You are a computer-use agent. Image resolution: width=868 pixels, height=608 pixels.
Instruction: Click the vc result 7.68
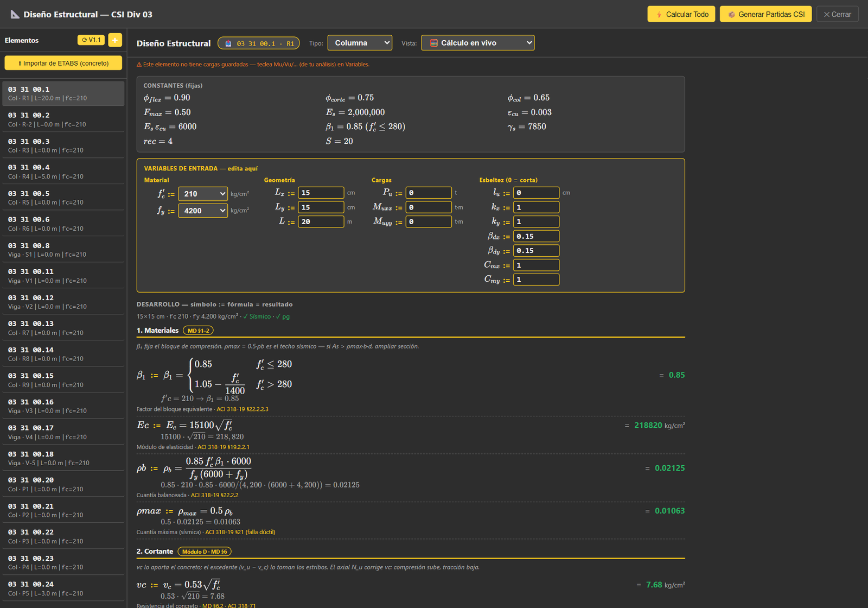pyautogui.click(x=654, y=585)
